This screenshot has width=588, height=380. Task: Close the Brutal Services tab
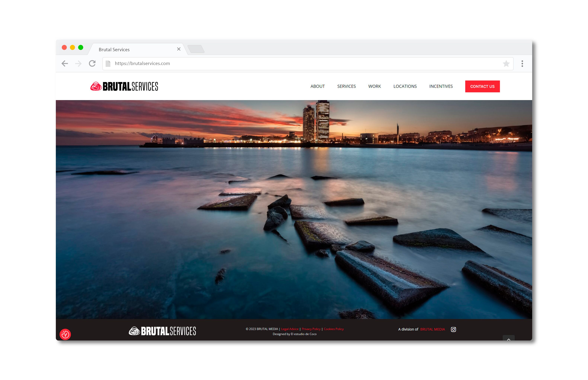click(x=179, y=49)
